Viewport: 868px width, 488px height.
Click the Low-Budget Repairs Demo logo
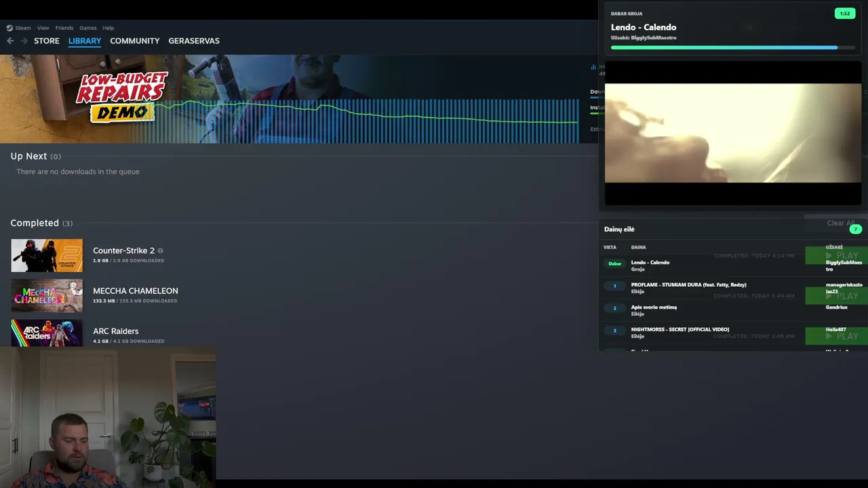(x=122, y=97)
